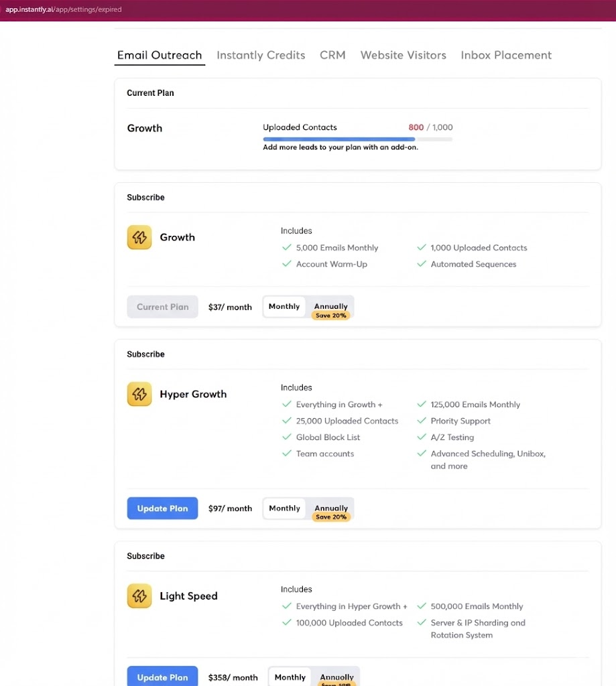Select Annually billing for Light Speed plan
Image resolution: width=616 pixels, height=686 pixels.
pos(336,677)
